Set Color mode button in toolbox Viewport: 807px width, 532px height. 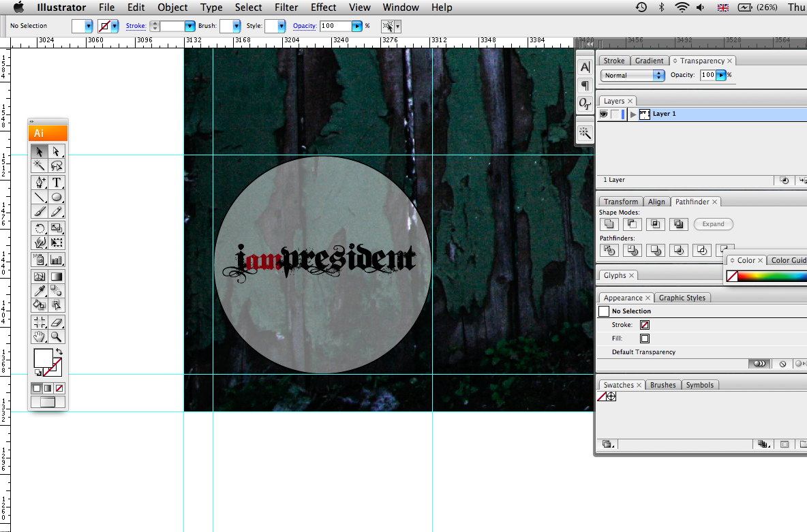coord(37,388)
